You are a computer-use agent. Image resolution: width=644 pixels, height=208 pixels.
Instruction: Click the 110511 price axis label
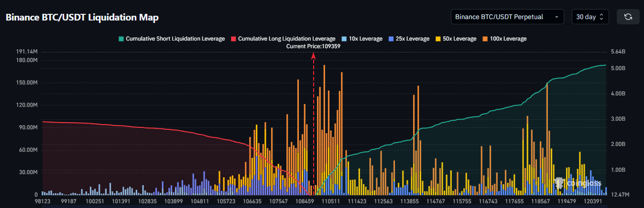(x=330, y=202)
